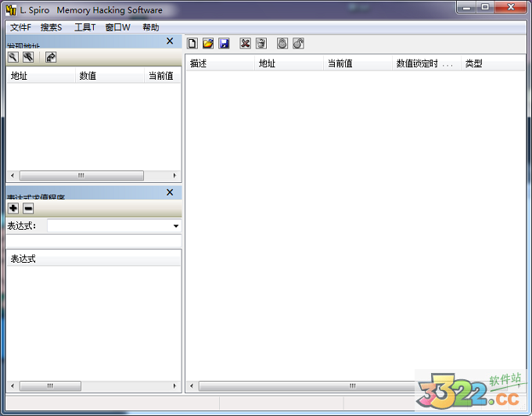This screenshot has height=416, width=532.
Task: Click inside the 表达式 input field
Action: coord(108,226)
